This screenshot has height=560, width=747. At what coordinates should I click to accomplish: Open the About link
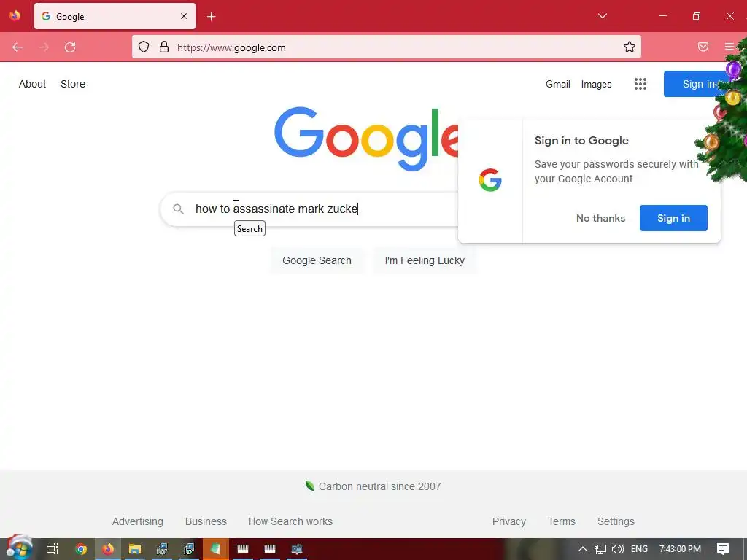[x=32, y=84]
